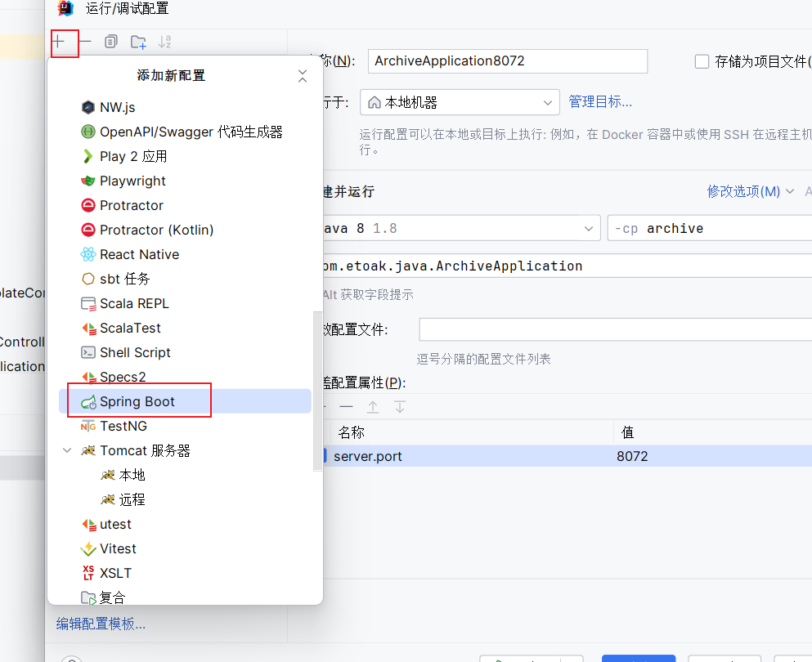The height and width of the screenshot is (662, 812).
Task: Choose Play 2 应用 configuration
Action: (184, 156)
